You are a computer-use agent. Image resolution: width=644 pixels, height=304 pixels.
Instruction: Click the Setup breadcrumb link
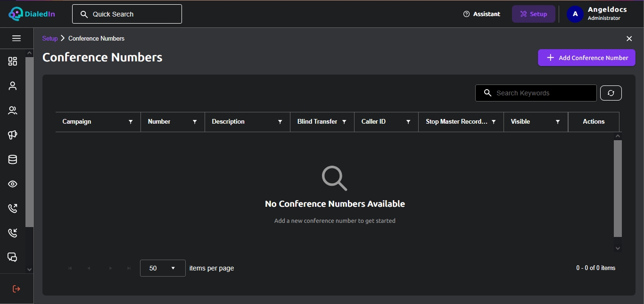point(50,39)
